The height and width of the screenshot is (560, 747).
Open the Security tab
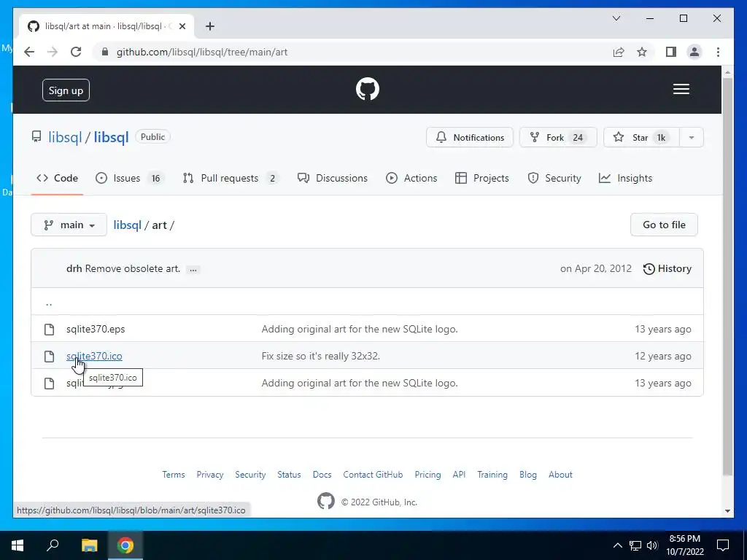pos(554,178)
